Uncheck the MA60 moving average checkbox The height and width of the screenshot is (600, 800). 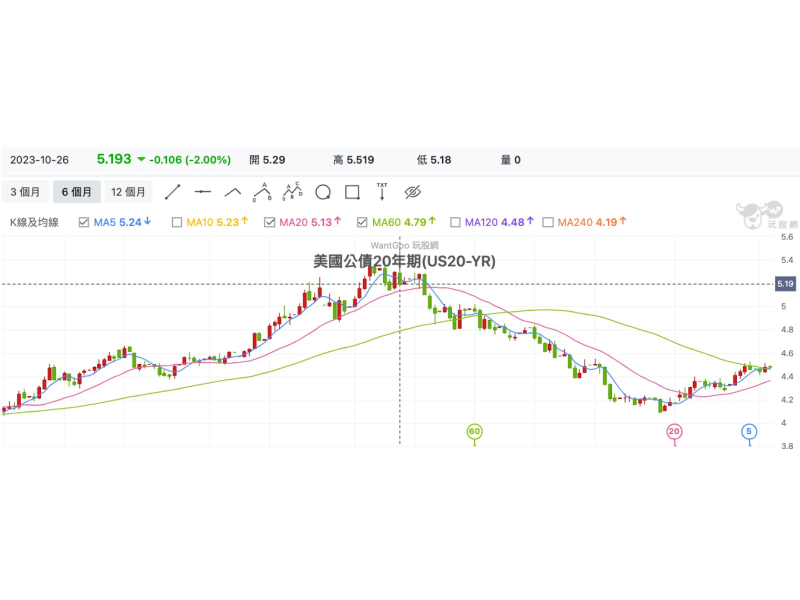362,222
